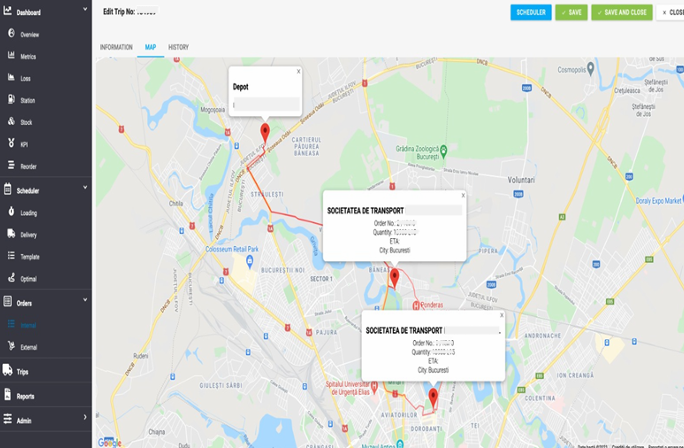The image size is (684, 448).
Task: Click the Orders document icon
Action: [x=7, y=301]
